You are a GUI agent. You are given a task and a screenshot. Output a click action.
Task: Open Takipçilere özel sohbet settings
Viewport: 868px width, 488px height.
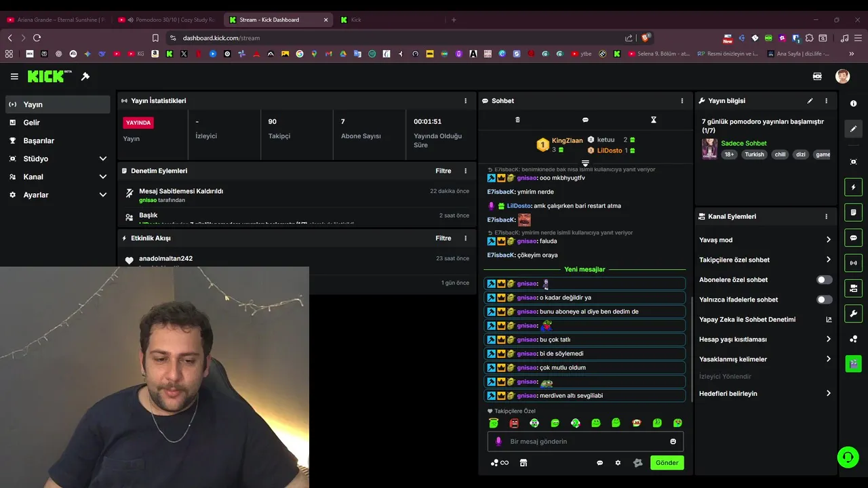click(765, 260)
